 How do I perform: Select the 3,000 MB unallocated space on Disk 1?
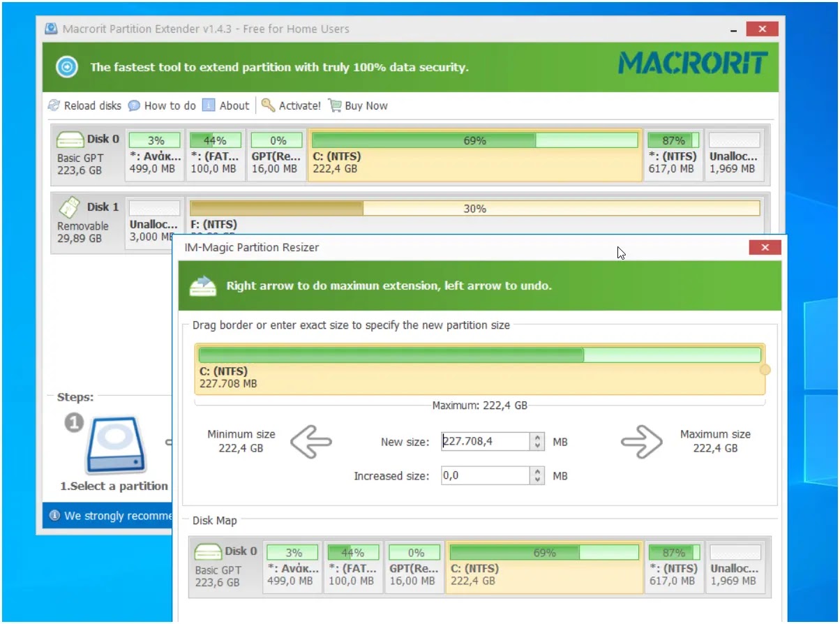[155, 222]
